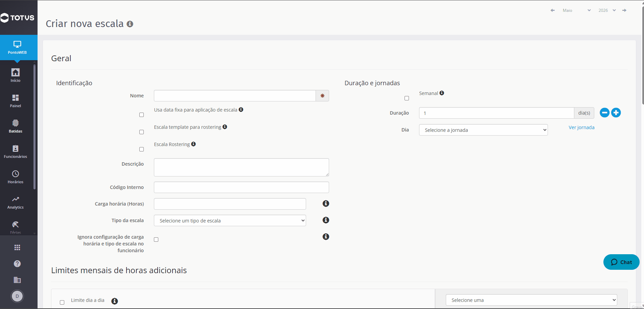644x309 pixels.
Task: Open the Chat button
Action: (621, 262)
